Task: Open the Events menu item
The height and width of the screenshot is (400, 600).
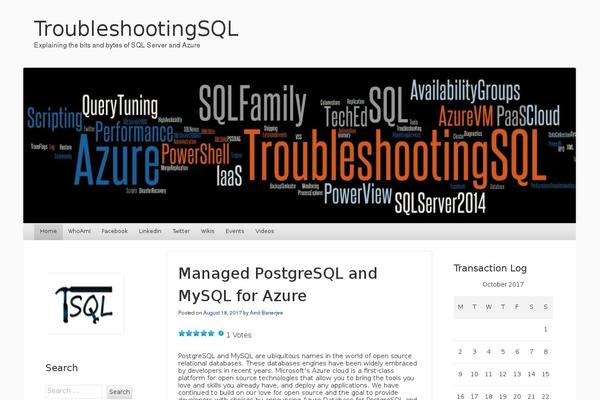Action: tap(235, 231)
